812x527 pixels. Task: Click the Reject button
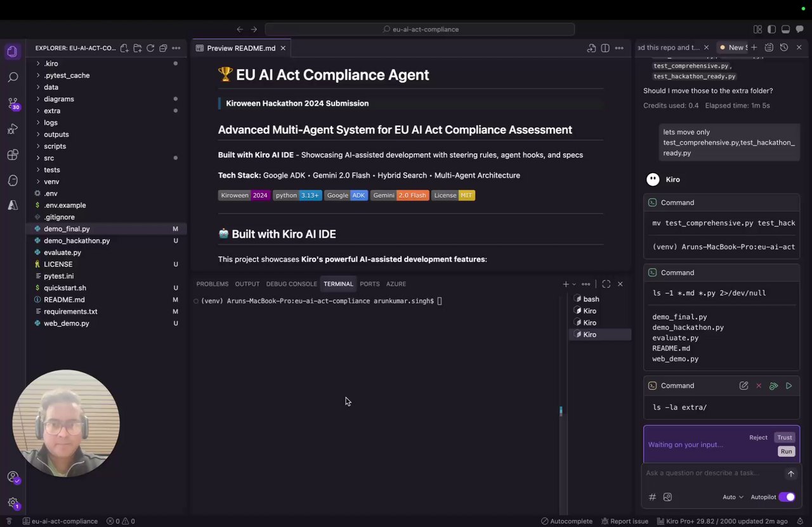coord(758,438)
